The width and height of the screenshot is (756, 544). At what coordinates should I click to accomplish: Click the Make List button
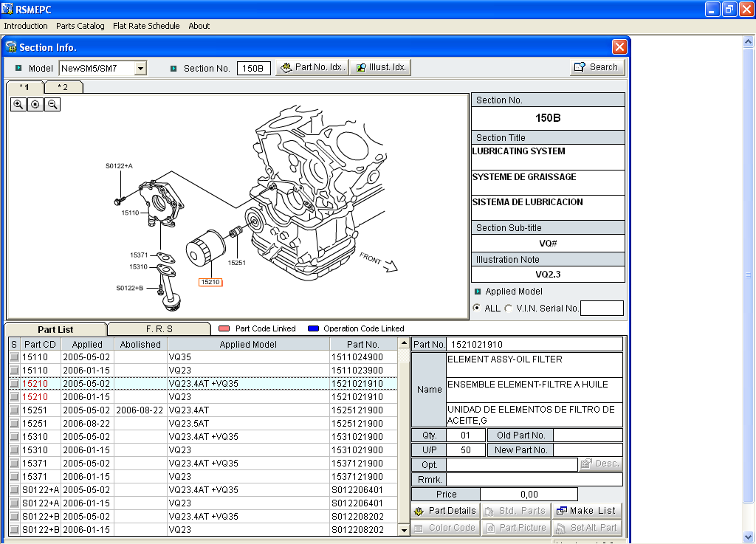pos(587,511)
